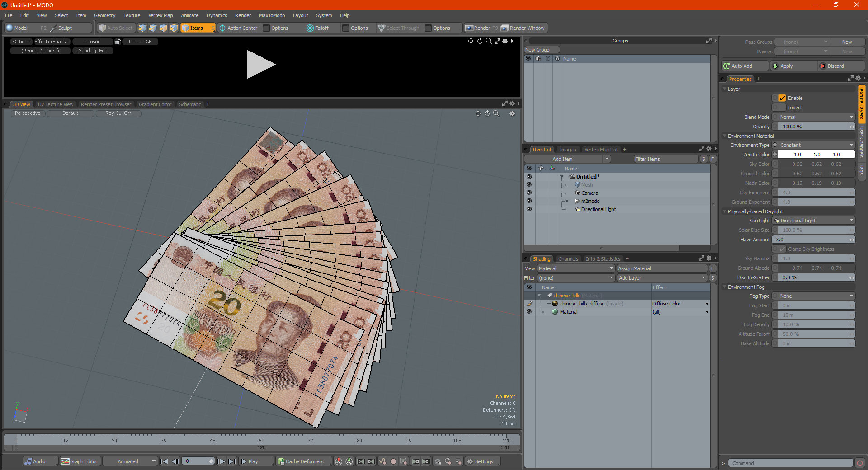
Task: Open Sun Light dropdown
Action: (x=814, y=221)
